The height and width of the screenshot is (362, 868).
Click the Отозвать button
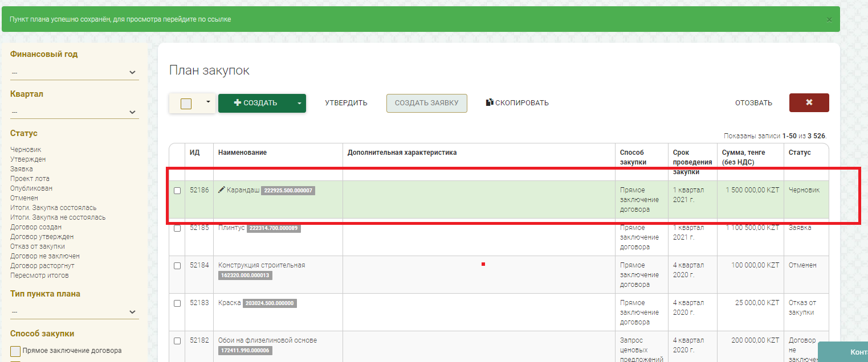(753, 103)
